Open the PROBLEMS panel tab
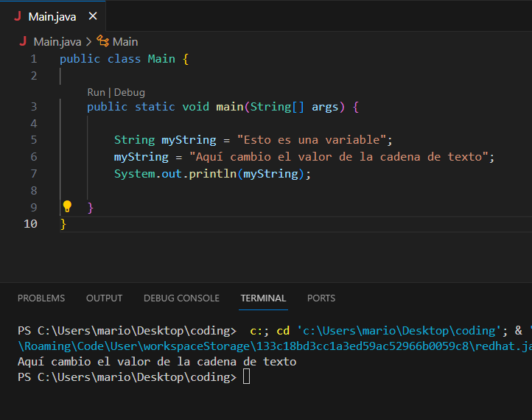Screen dimensions: 532x420 coord(41,298)
